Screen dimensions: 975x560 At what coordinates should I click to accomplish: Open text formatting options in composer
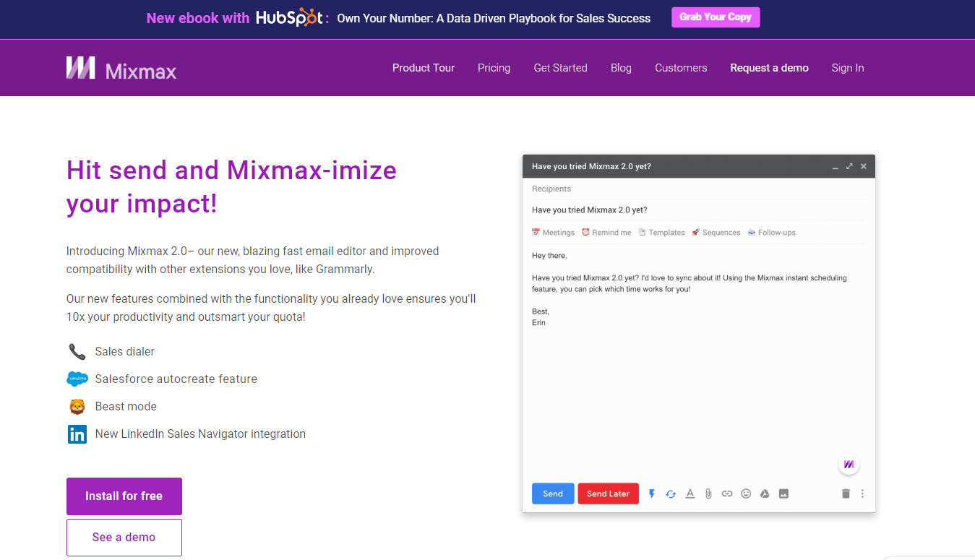pyautogui.click(x=690, y=494)
